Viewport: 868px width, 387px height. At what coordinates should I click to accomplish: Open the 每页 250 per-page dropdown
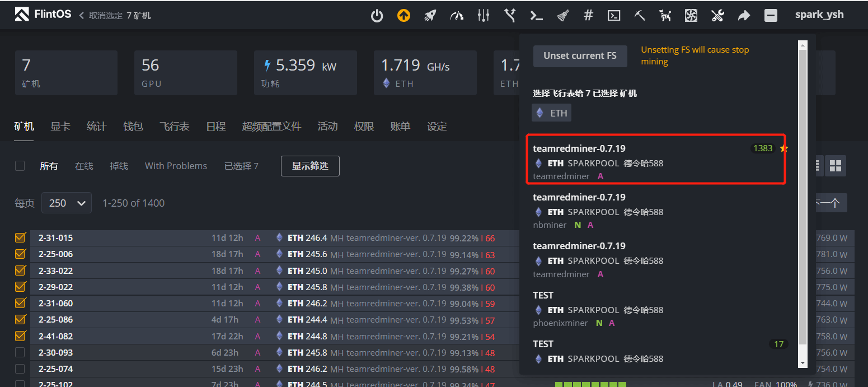(x=67, y=203)
